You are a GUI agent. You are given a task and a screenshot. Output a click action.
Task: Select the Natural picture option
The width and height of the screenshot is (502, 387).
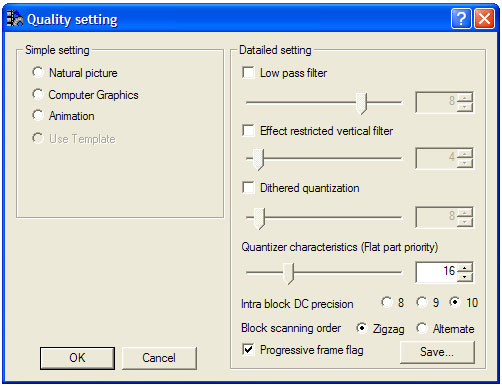click(x=38, y=72)
